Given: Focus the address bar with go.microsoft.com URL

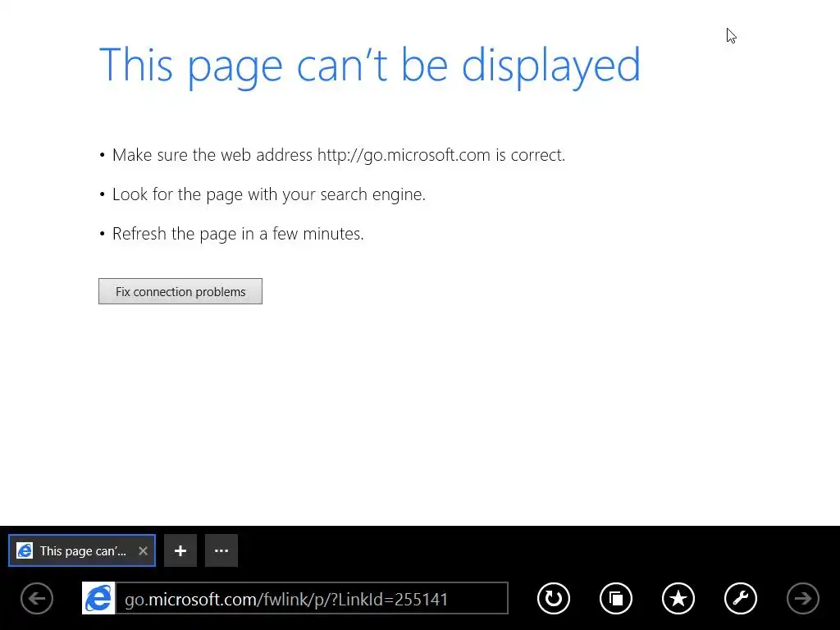Looking at the screenshot, I should (x=312, y=598).
